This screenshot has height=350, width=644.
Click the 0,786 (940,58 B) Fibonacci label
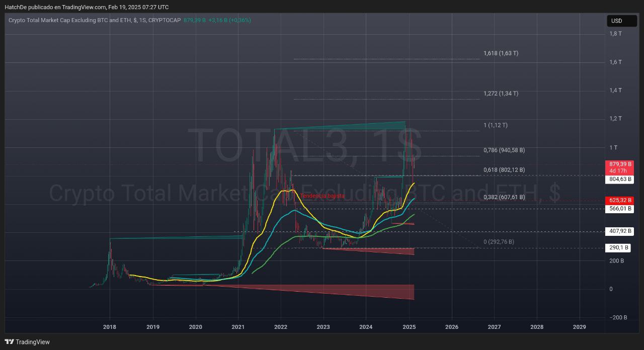[x=504, y=150]
